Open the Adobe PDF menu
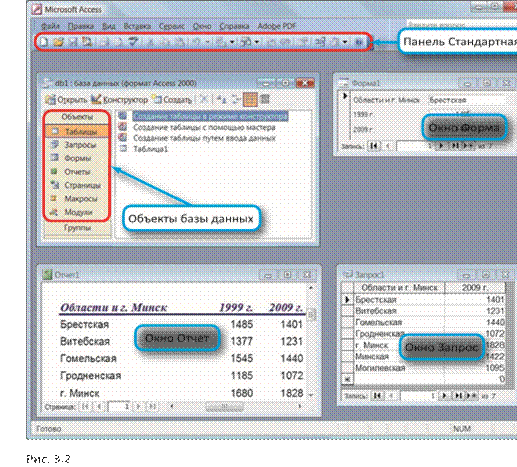 (x=277, y=26)
